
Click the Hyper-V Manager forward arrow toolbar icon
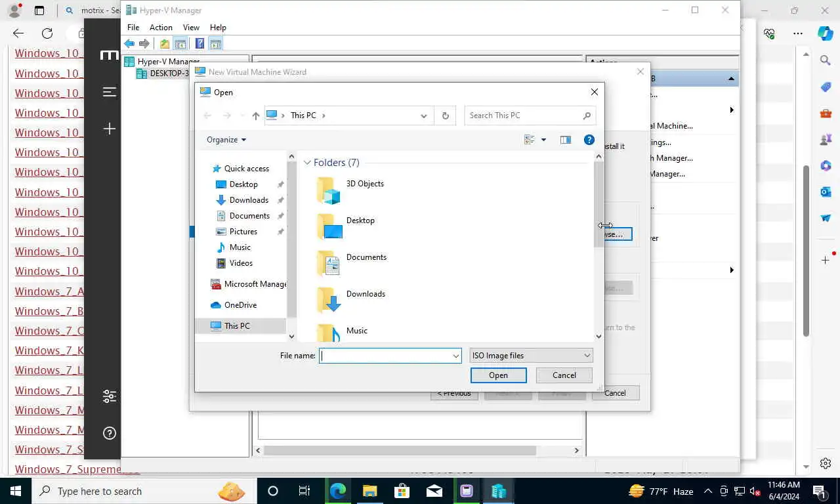144,44
